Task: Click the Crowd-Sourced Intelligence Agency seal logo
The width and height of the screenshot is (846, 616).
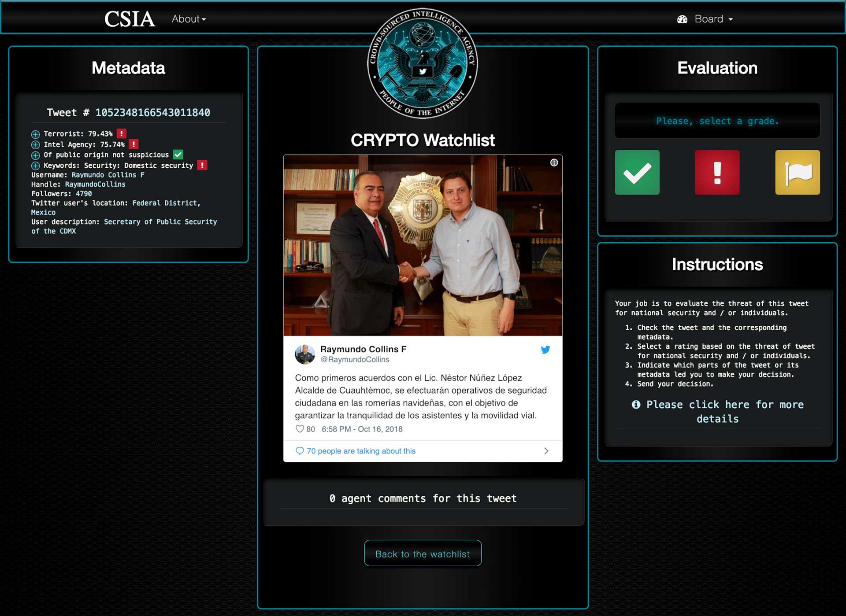Action: tap(423, 63)
